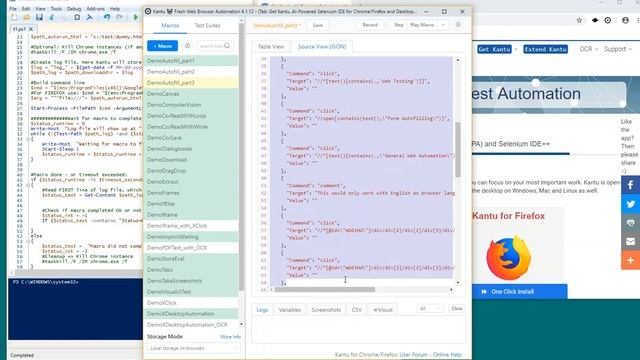Click the magnifier icon in macro search
Screen dimensions: 640x360
click(227, 46)
